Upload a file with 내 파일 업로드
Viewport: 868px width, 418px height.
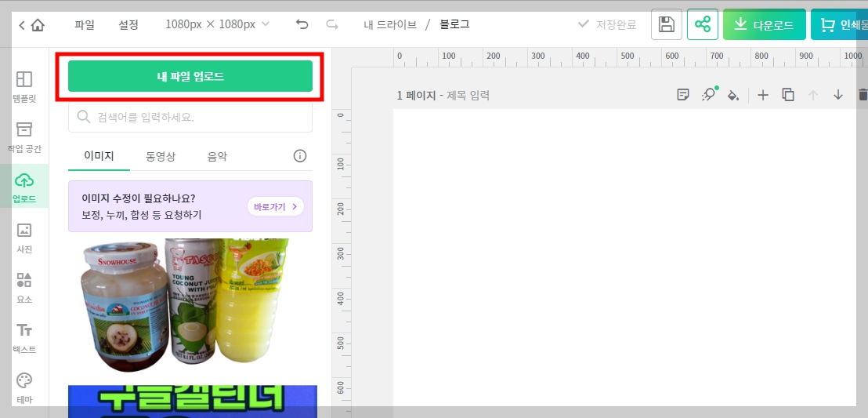[190, 77]
